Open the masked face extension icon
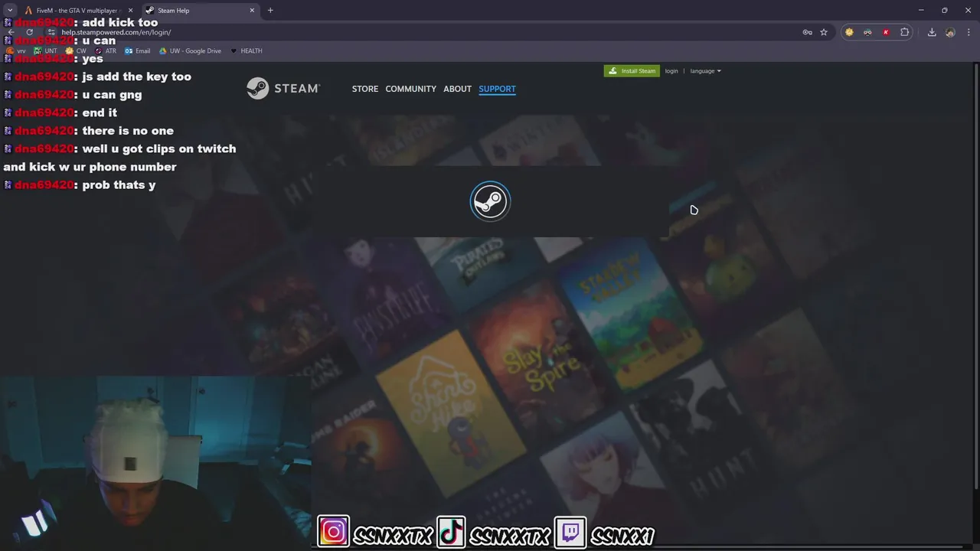 tap(867, 32)
